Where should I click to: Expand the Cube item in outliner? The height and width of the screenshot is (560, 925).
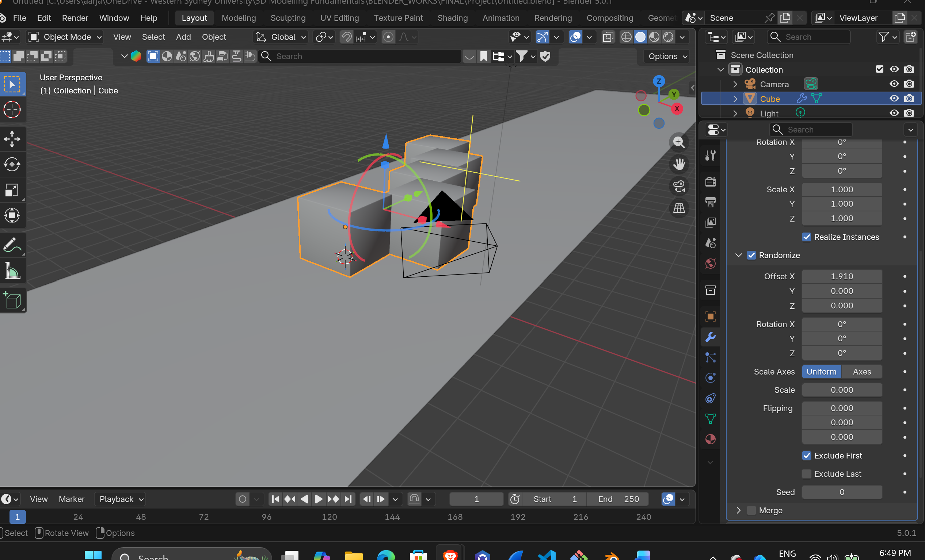(735, 99)
